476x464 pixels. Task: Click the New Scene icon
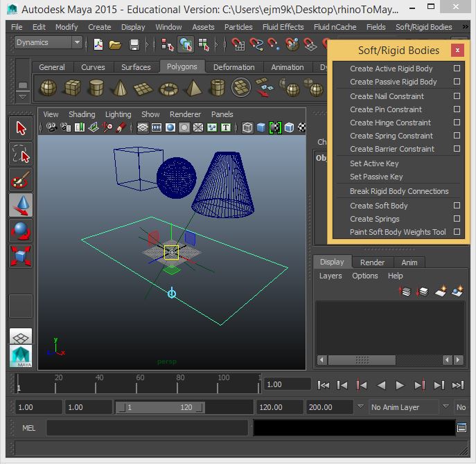[x=98, y=44]
